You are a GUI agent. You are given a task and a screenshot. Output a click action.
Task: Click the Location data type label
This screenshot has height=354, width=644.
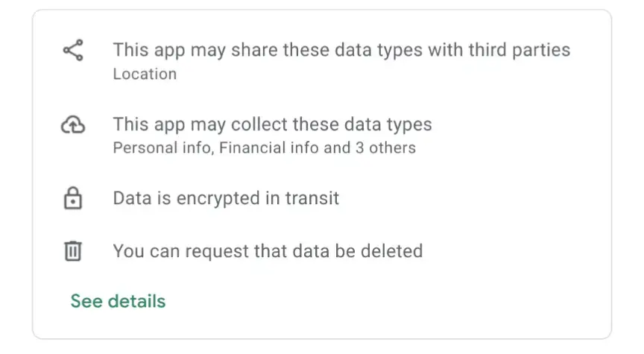tap(145, 74)
